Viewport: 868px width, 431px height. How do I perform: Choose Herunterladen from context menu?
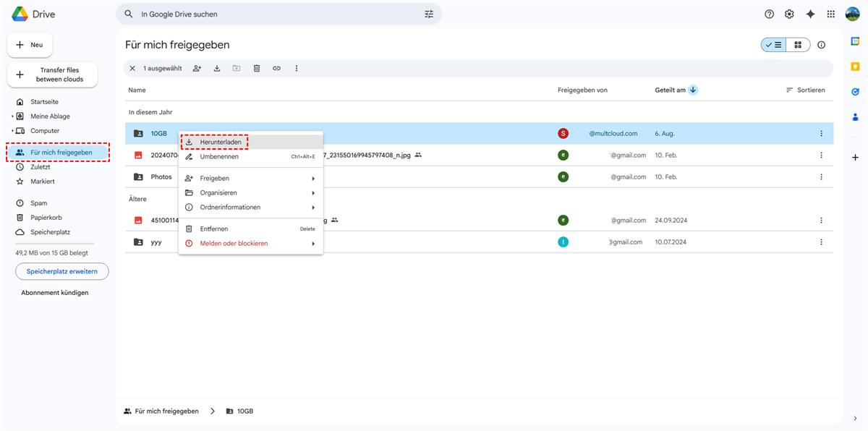(x=221, y=142)
